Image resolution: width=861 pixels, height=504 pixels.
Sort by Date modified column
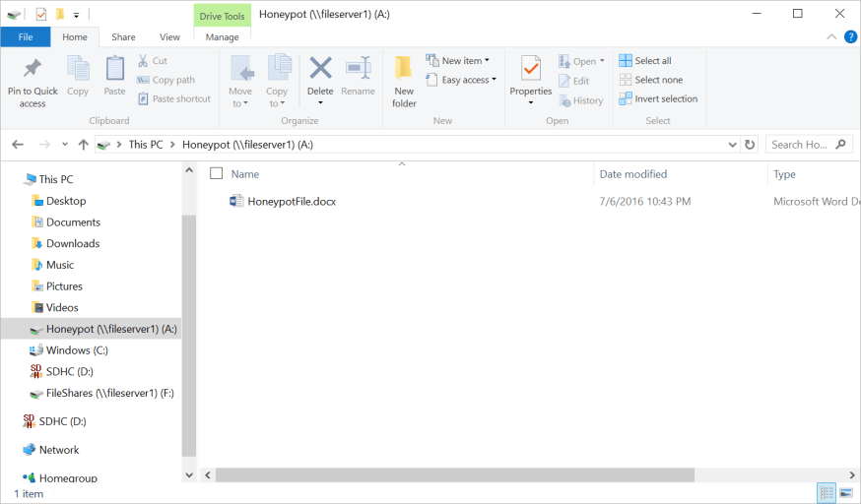(x=633, y=174)
